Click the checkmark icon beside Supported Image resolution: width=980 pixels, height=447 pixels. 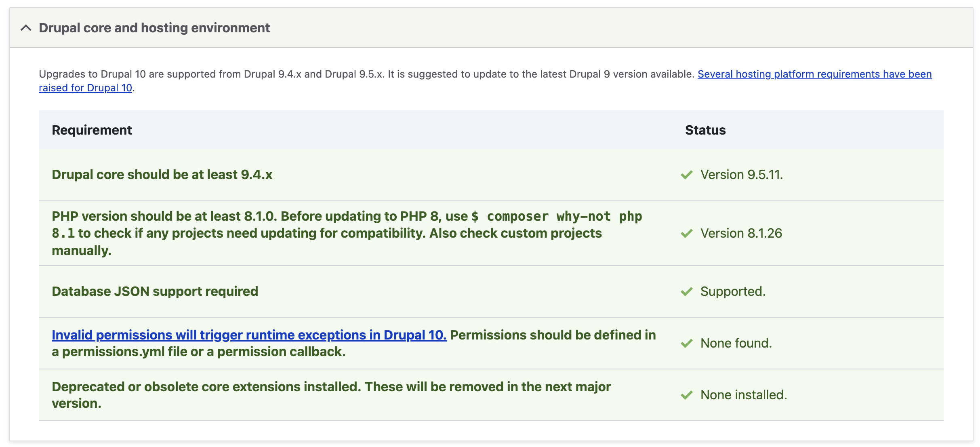coord(687,292)
